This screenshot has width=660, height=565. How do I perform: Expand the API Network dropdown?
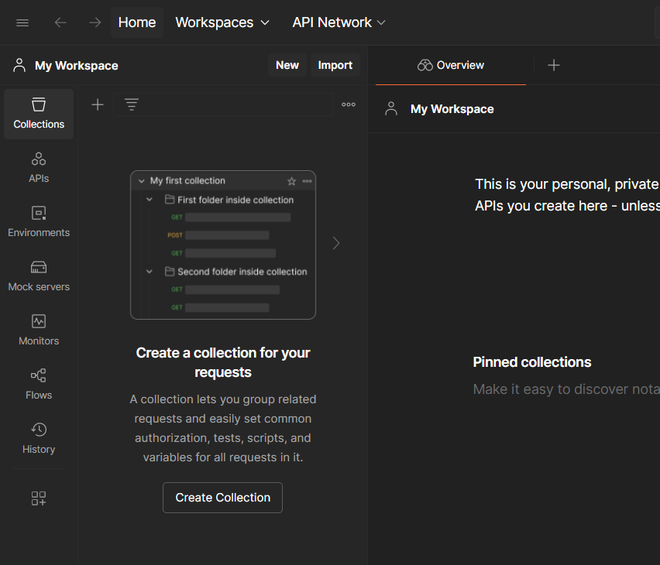coord(338,22)
